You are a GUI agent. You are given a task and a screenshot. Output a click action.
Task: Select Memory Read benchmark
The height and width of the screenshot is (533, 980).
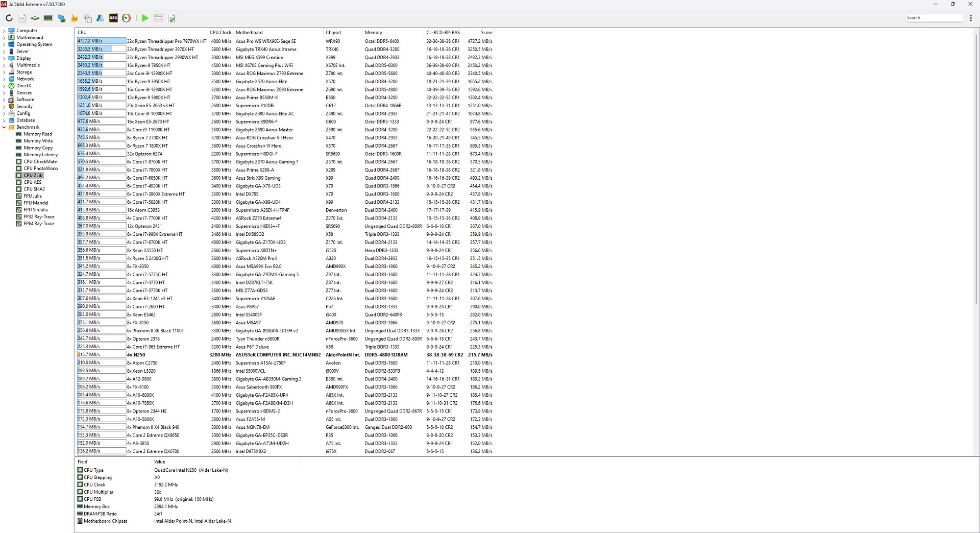point(38,134)
